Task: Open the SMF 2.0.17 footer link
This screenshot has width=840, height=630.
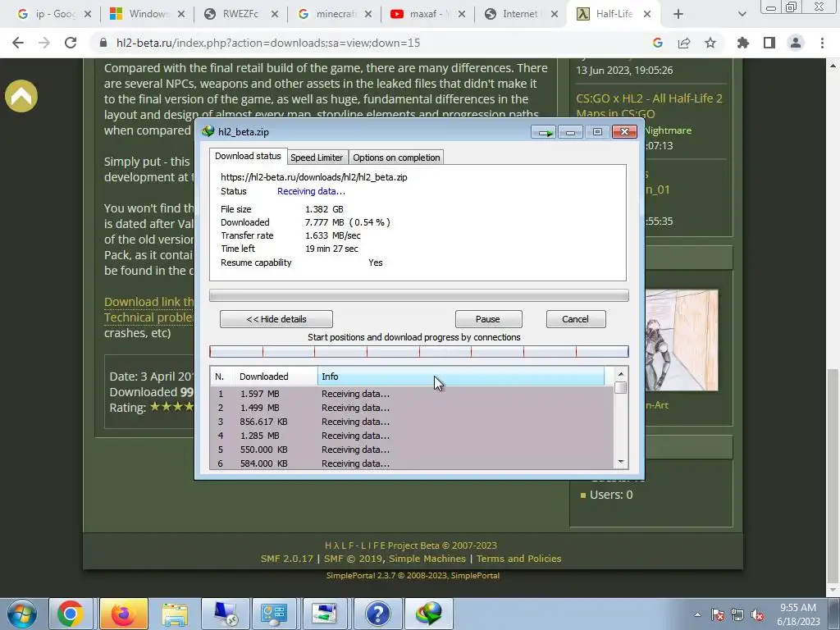Action: click(286, 558)
